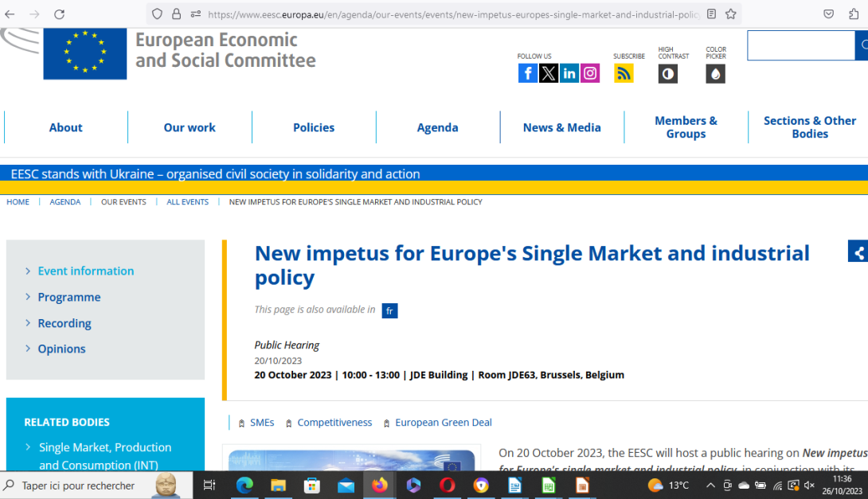Enable High Contrast mode

coord(667,74)
